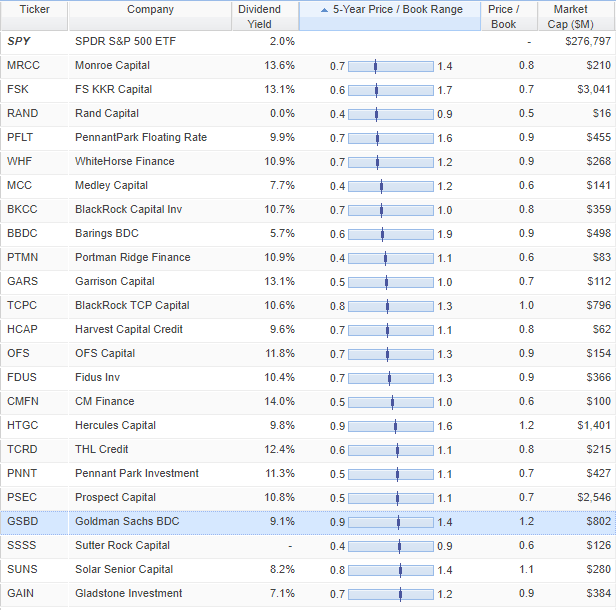Screen dimensions: 616x610
Task: Click the Sutter Rock Capital company name
Action: point(122,545)
